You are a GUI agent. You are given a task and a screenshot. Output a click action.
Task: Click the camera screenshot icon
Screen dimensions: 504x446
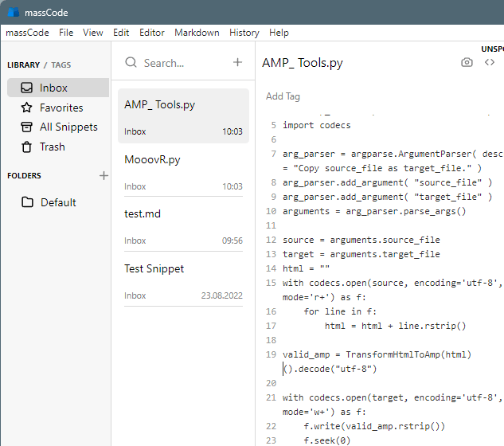467,62
